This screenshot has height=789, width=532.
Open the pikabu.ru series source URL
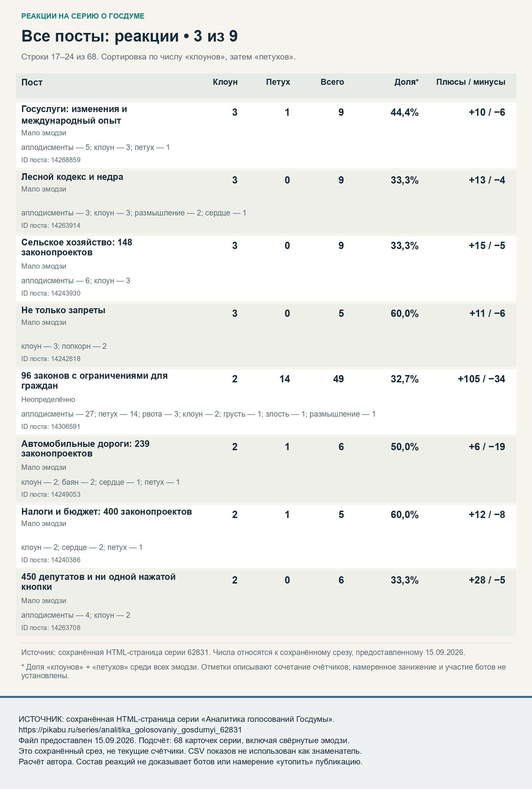[130, 729]
